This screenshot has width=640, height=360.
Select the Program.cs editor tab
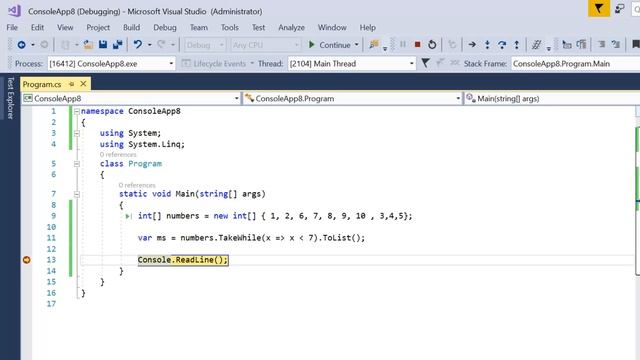pyautogui.click(x=42, y=84)
